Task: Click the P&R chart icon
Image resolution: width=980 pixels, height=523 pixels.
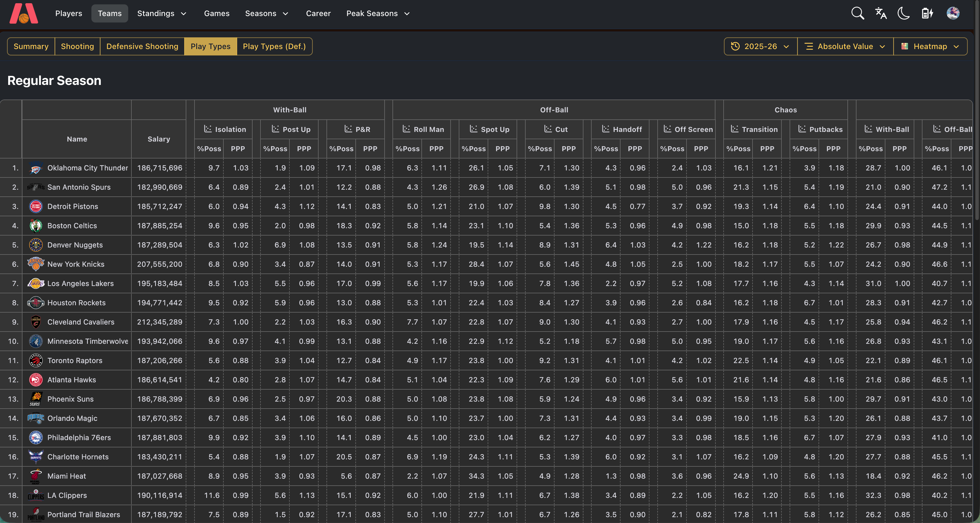Action: 348,129
